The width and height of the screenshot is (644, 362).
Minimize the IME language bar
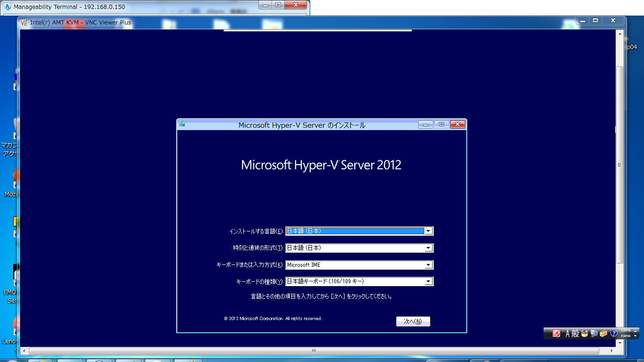[636, 330]
